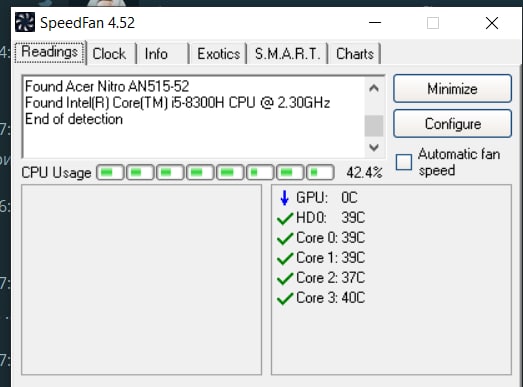Enable the Automatic fan speed checkbox
Screen dimensions: 523x387
tap(404, 162)
